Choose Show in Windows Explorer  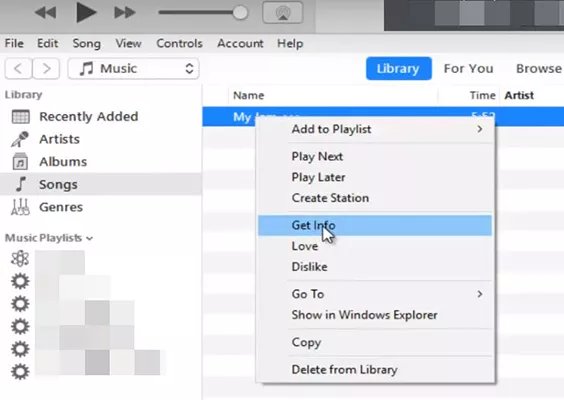pos(375,315)
